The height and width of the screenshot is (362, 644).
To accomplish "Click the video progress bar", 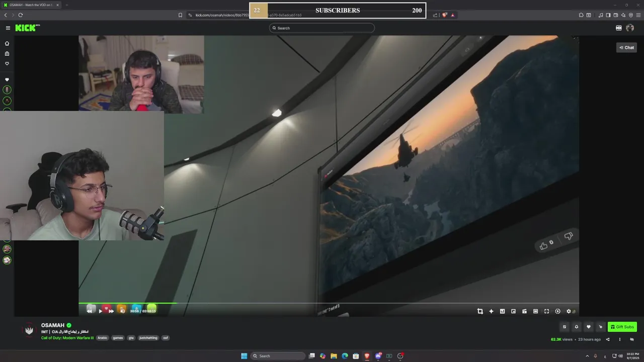I will tap(329, 303).
